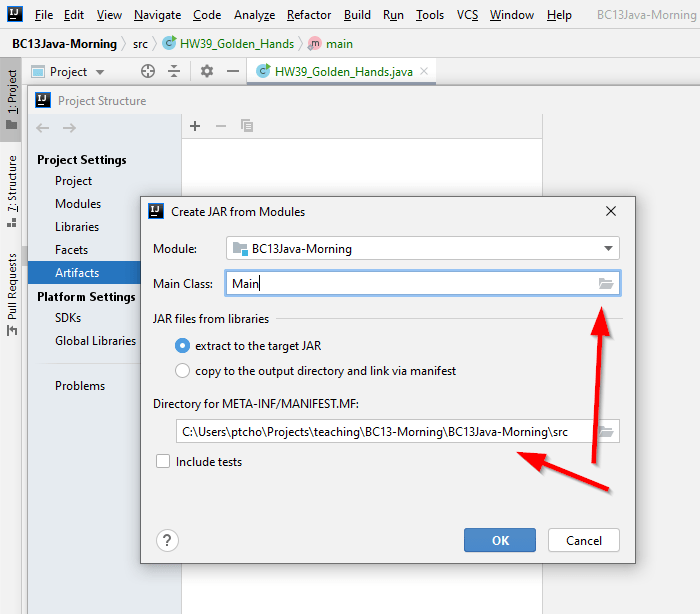Open the Run menu
The width and height of the screenshot is (700, 614).
coord(393,15)
